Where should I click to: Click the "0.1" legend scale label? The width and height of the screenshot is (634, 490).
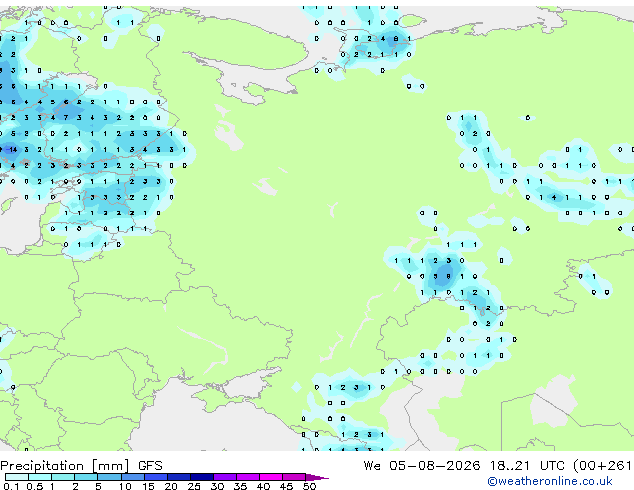point(11,486)
